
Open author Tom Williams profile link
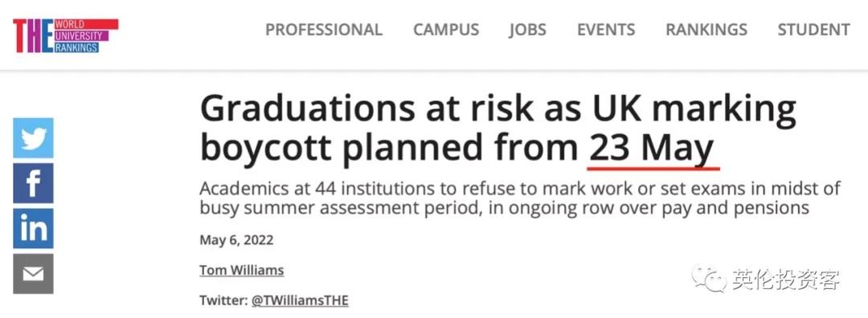[x=241, y=271]
